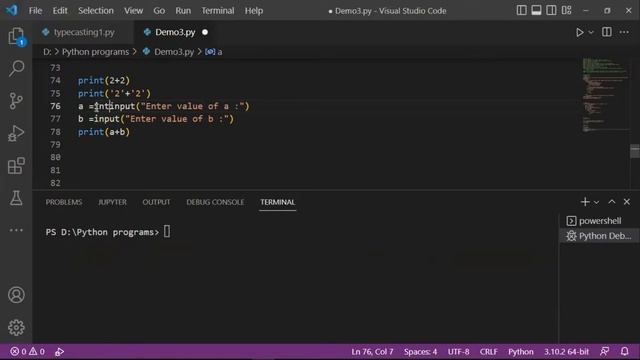
Task: Click errors and warnings count in status bar
Action: 27,351
